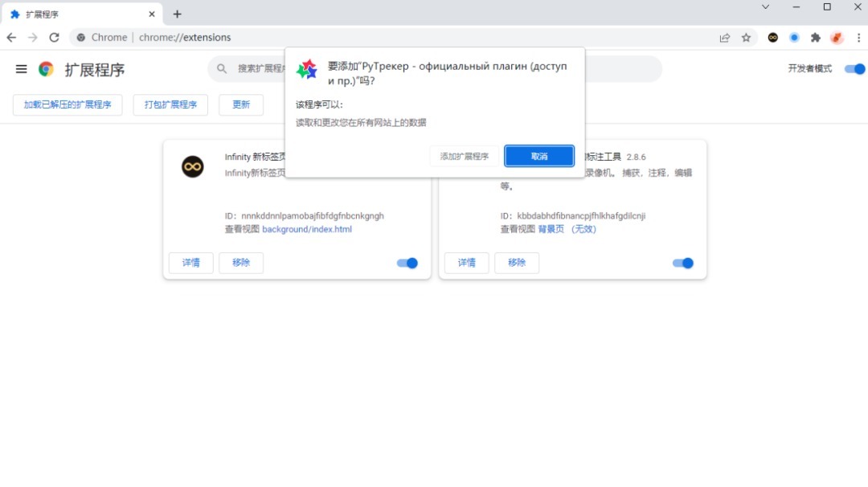This screenshot has height=487, width=868.
Task: Open a new tab with plus button
Action: tap(178, 14)
